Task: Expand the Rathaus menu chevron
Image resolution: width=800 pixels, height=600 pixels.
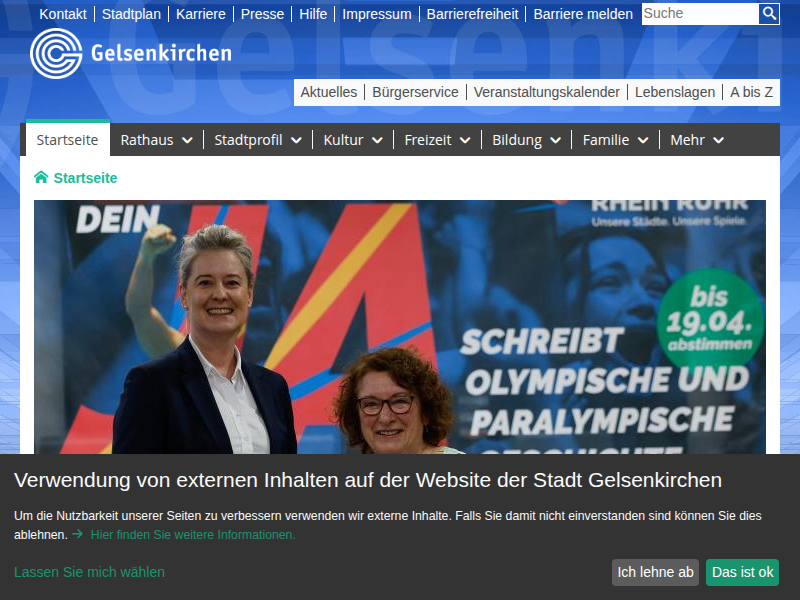Action: click(x=187, y=140)
